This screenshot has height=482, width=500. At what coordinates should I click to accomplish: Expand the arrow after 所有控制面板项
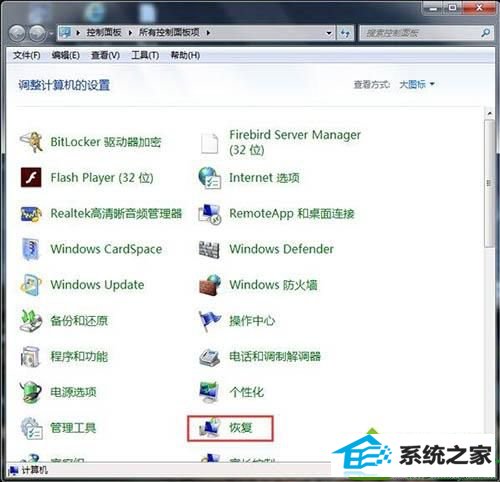pyautogui.click(x=208, y=33)
